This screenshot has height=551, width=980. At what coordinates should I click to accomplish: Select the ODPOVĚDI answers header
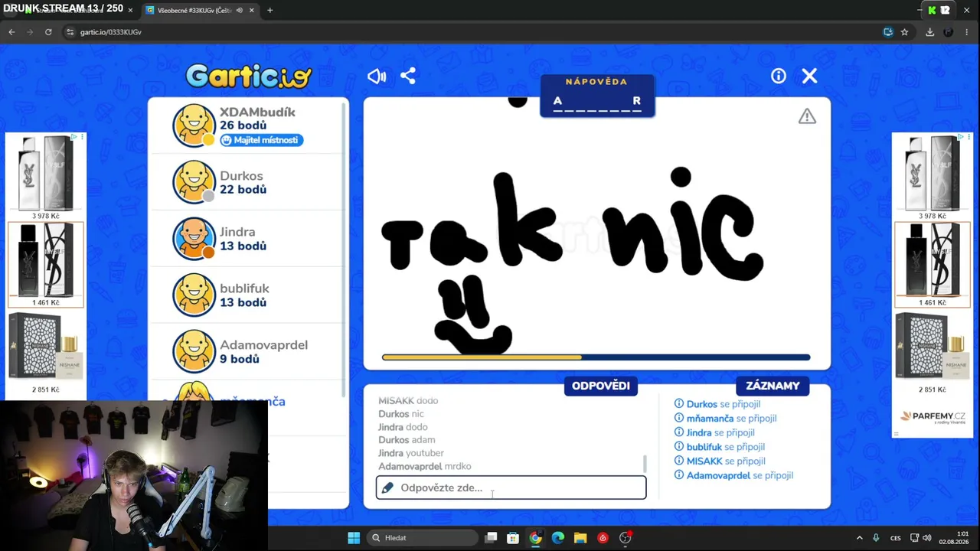coord(601,386)
